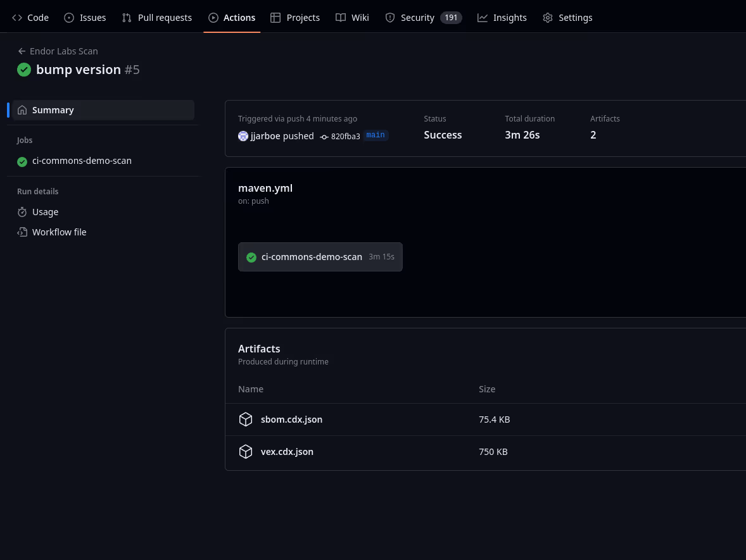Select Summary in the sidebar

tap(103, 110)
